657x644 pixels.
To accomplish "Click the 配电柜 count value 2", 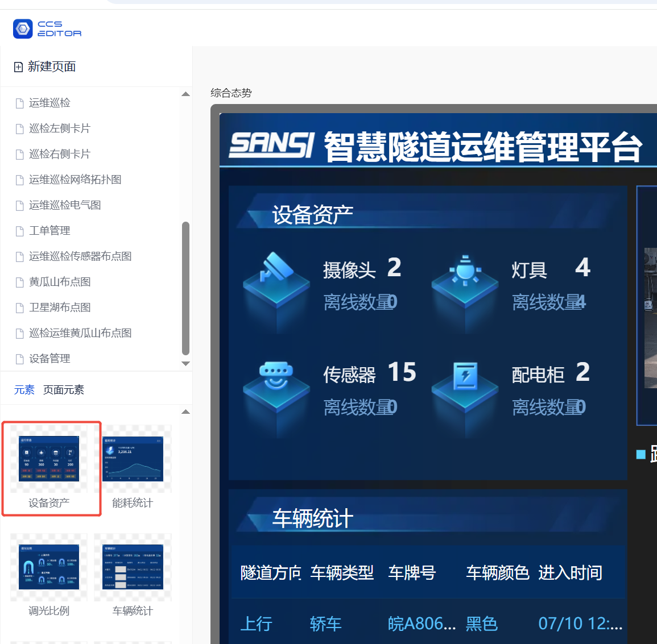I will pyautogui.click(x=583, y=372).
